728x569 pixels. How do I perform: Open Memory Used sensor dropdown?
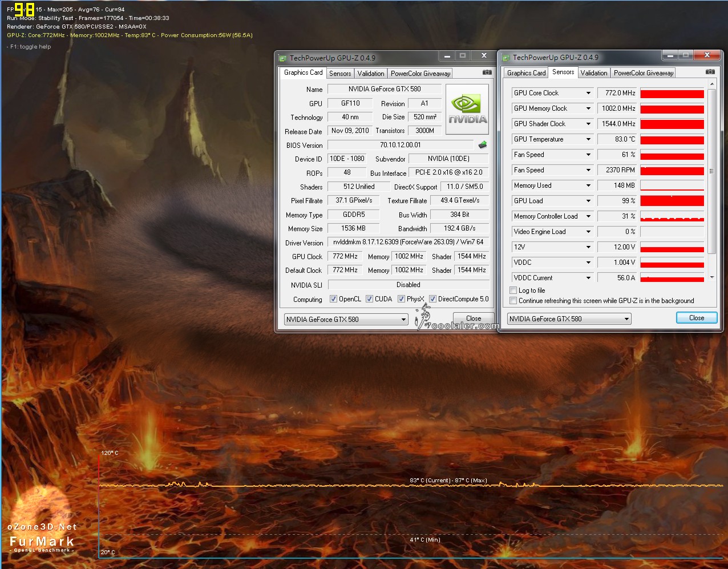point(588,185)
